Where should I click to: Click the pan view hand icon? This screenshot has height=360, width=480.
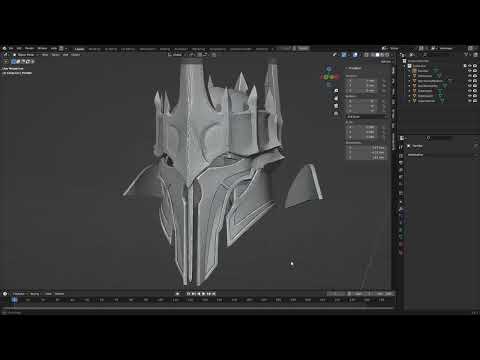pyautogui.click(x=336, y=98)
